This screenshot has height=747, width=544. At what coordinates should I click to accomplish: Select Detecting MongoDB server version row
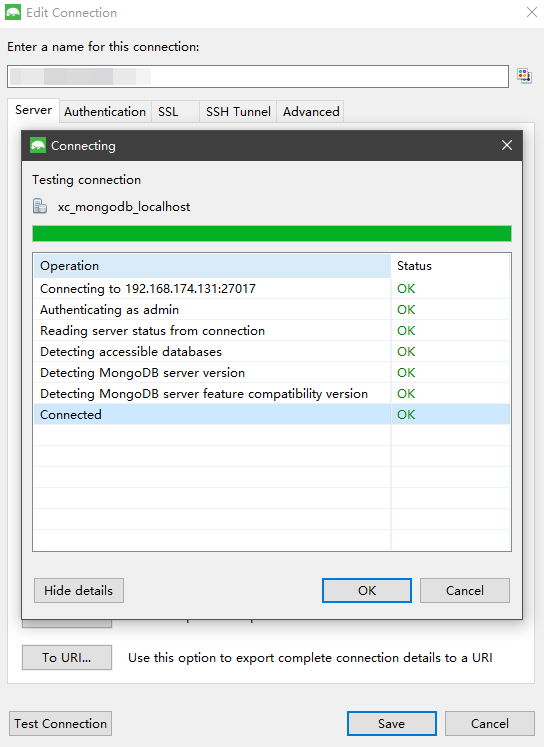pos(272,373)
